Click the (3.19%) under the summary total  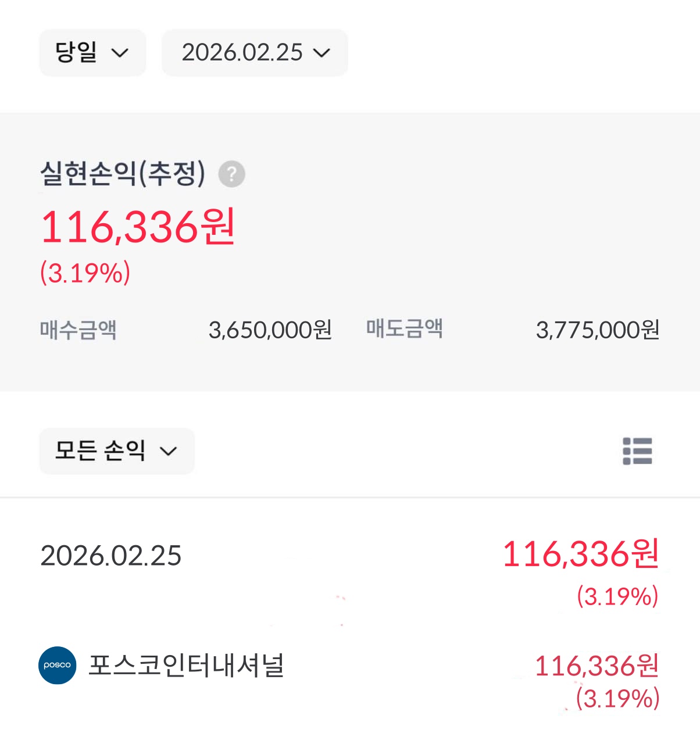[85, 273]
